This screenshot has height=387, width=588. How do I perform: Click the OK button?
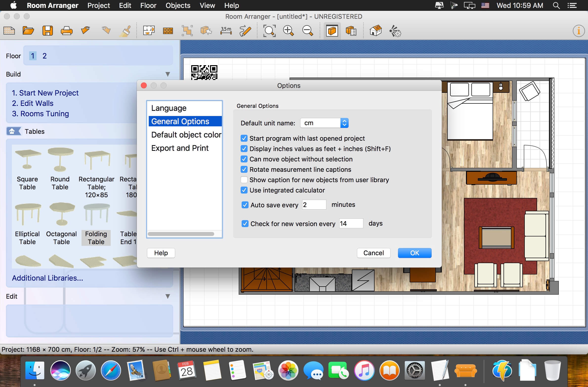pos(414,253)
